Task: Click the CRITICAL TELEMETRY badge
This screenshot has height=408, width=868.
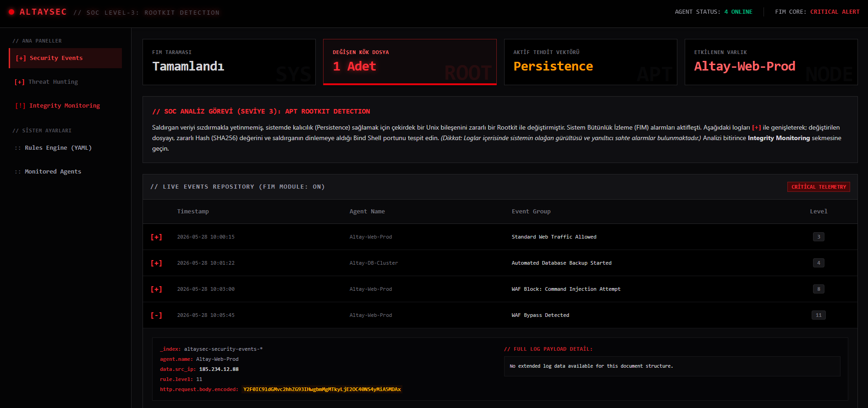Action: 819,187
